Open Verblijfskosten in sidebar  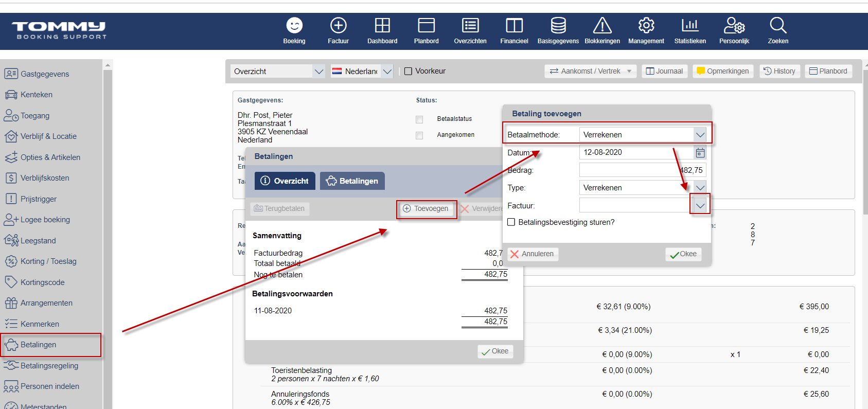click(45, 178)
